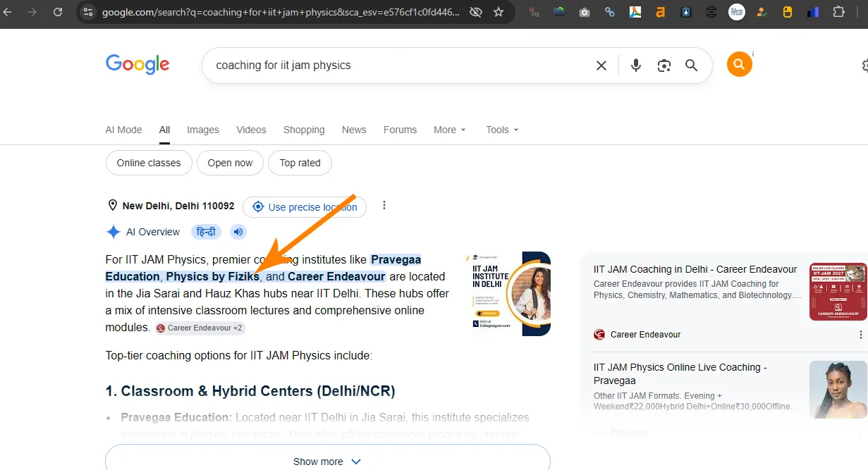This screenshot has height=470, width=868.
Task: Open the water drop extension
Action: point(686,12)
